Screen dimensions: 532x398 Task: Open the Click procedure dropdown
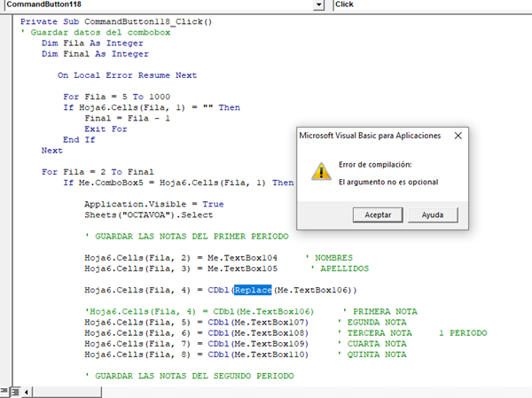coord(433,4)
